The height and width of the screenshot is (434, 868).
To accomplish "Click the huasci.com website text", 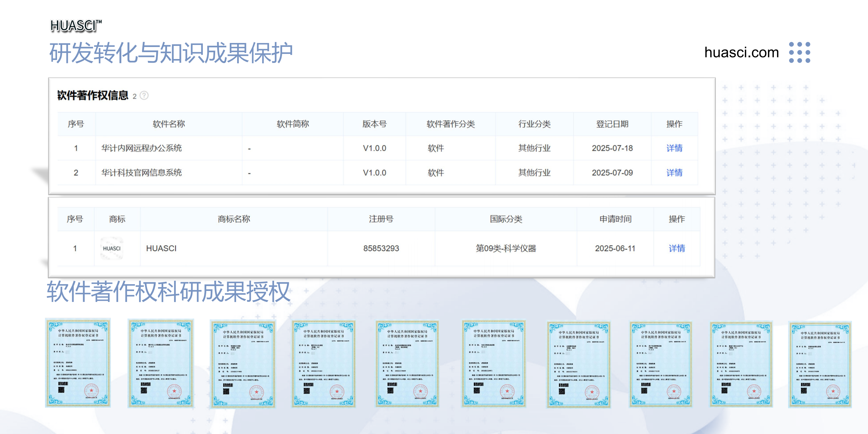I will click(741, 52).
